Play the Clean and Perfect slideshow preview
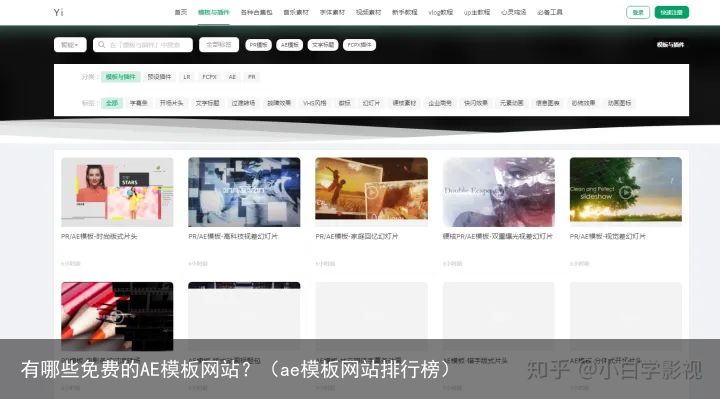 click(625, 192)
